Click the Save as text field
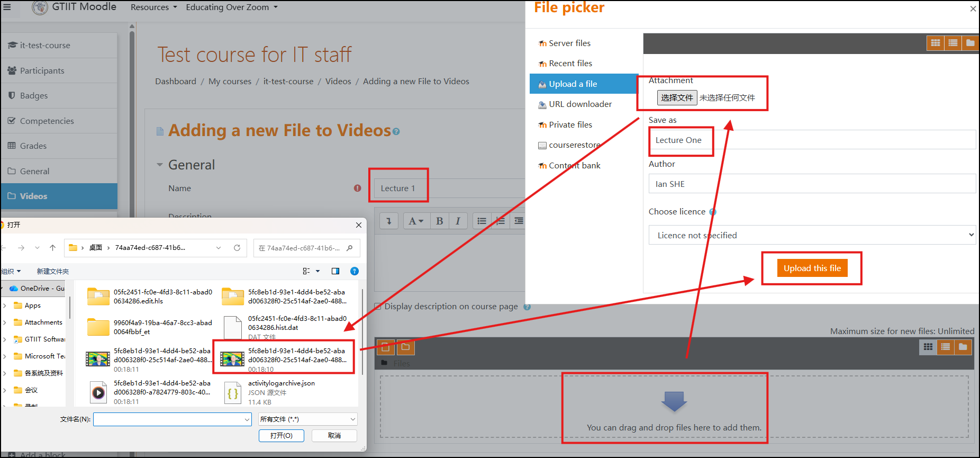 click(812, 140)
